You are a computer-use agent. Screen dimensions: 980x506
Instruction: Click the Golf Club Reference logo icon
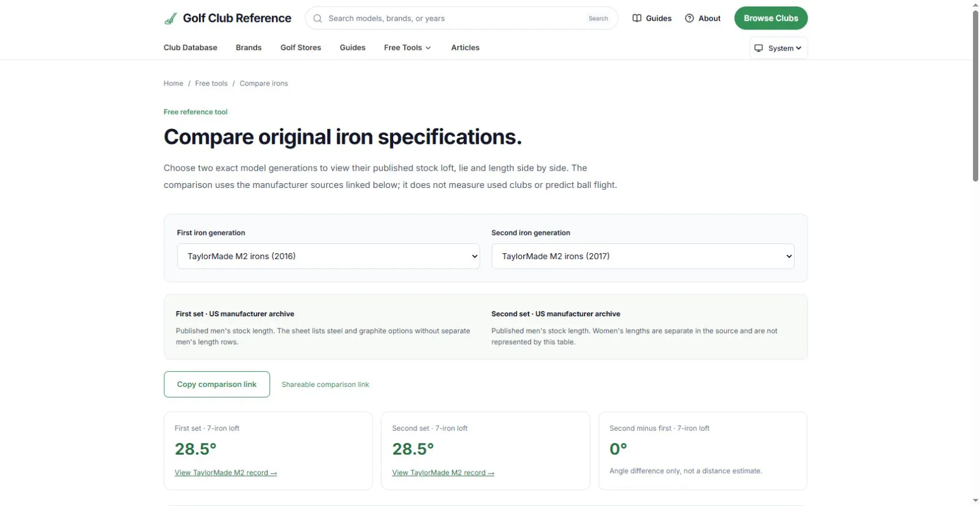pos(171,18)
